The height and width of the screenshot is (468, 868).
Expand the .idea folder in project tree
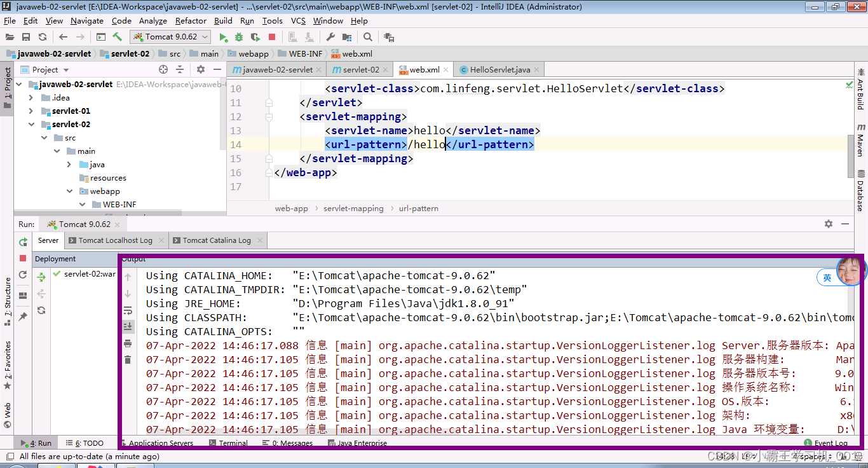click(x=31, y=97)
